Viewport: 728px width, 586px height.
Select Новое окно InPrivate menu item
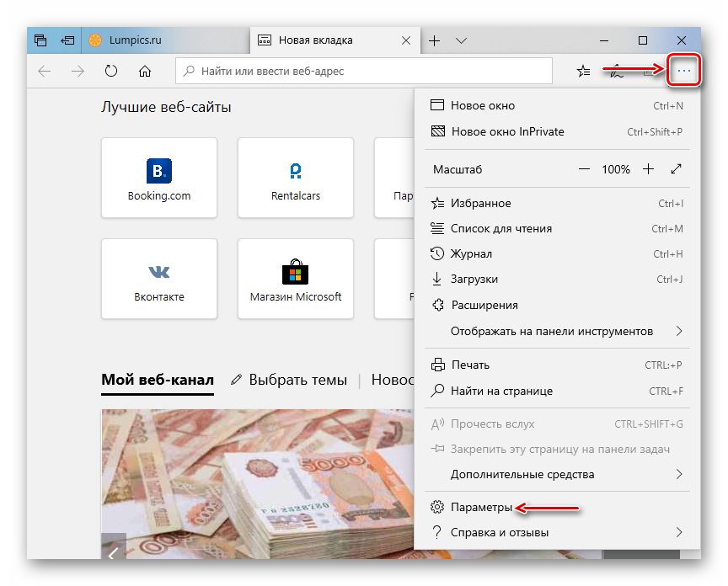tap(507, 131)
